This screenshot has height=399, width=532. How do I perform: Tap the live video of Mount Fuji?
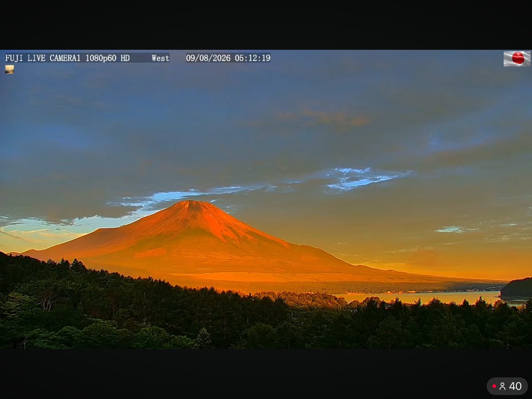(266, 199)
